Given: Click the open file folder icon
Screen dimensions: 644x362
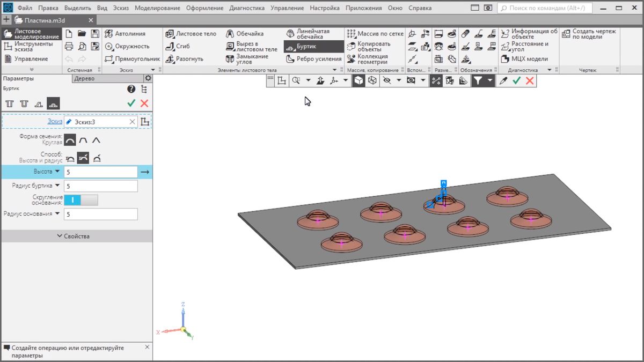Looking at the screenshot, I should 82,33.
